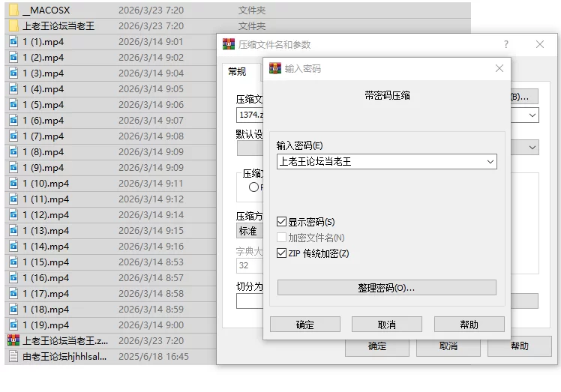Screen dimensions: 561x392
Task: Open the 常规 tab in archive dialog
Action: (x=237, y=71)
